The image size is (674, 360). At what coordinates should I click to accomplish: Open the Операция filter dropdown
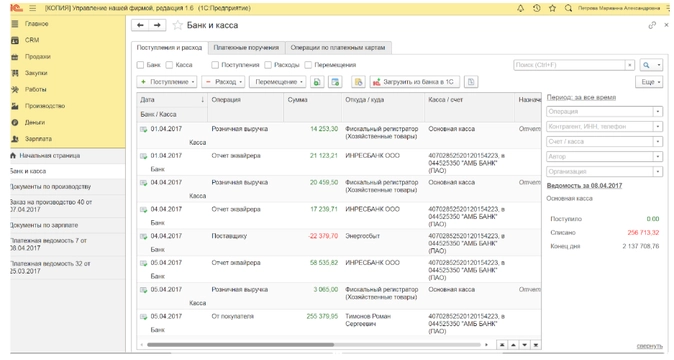(x=658, y=112)
